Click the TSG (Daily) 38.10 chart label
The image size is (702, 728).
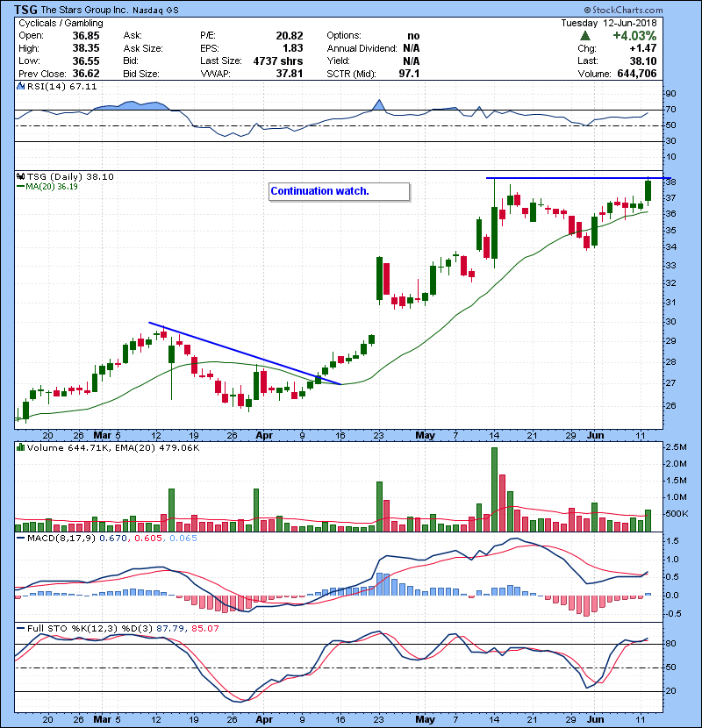pyautogui.click(x=70, y=177)
